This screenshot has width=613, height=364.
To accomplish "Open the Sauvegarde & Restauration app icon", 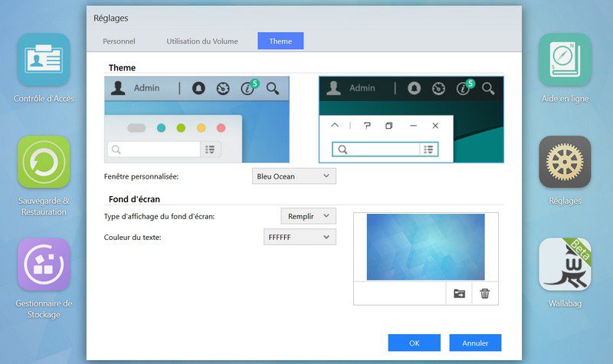I will 44,162.
